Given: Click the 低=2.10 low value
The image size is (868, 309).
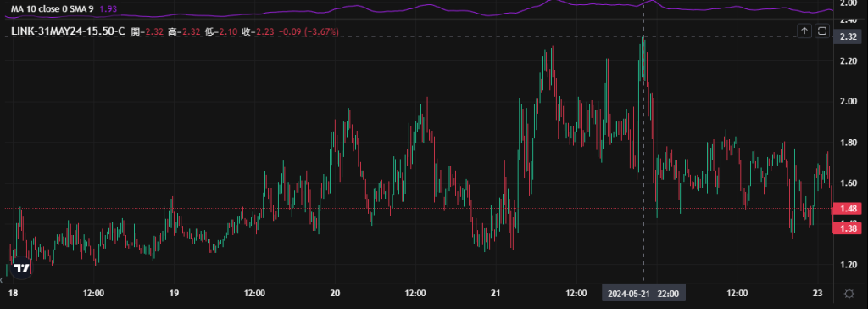Looking at the screenshot, I should (x=221, y=32).
